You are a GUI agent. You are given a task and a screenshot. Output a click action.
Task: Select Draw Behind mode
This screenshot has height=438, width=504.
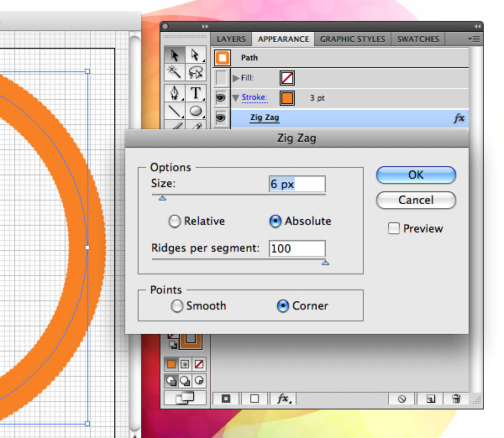[x=185, y=381]
